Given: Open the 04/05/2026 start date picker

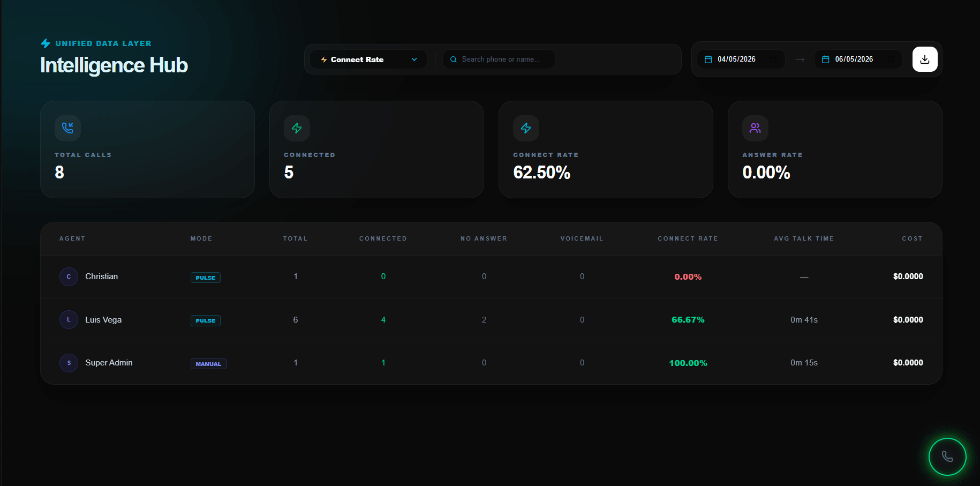Looking at the screenshot, I should coord(741,59).
